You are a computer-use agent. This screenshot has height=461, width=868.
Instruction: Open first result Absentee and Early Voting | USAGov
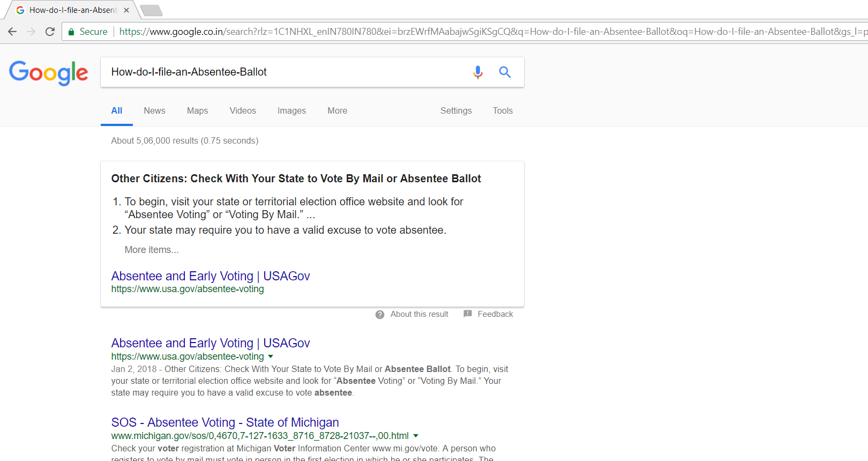pos(211,343)
